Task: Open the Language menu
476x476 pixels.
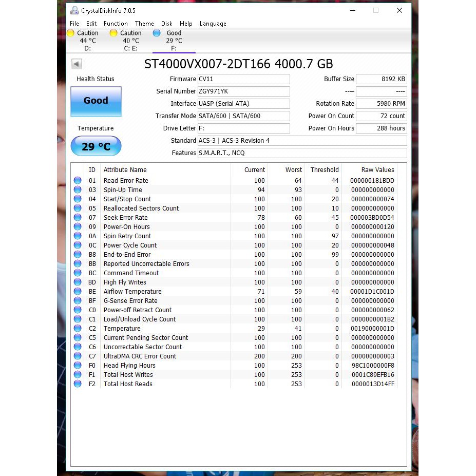Action: pyautogui.click(x=213, y=23)
